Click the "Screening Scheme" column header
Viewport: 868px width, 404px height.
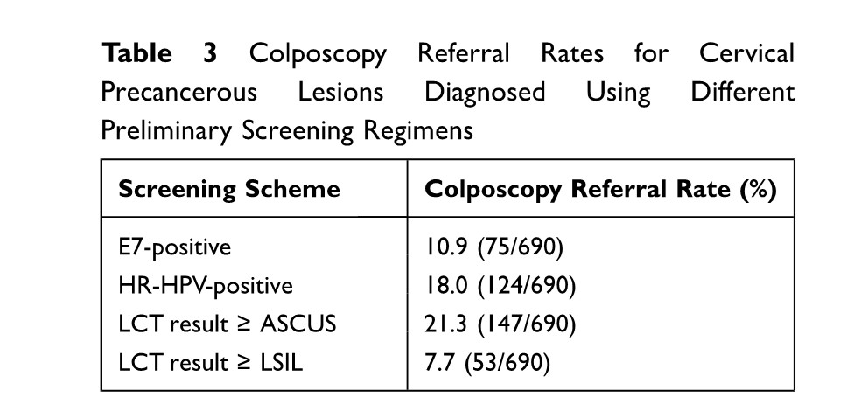(x=229, y=189)
